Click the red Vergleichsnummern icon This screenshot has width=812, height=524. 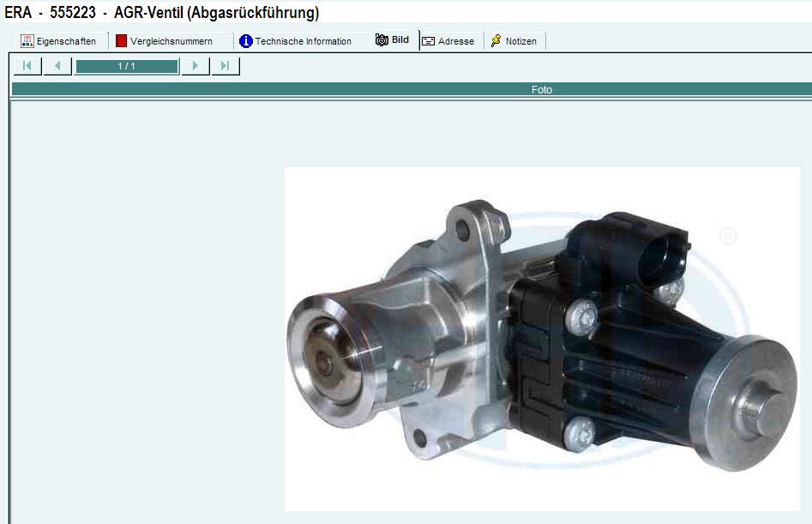(121, 41)
